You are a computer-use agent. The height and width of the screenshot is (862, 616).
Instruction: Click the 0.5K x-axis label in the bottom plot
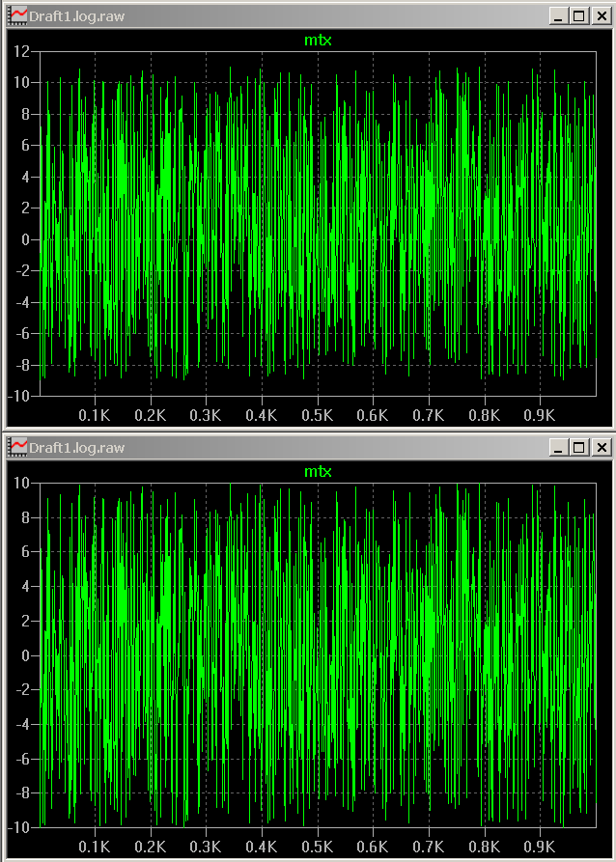click(318, 847)
